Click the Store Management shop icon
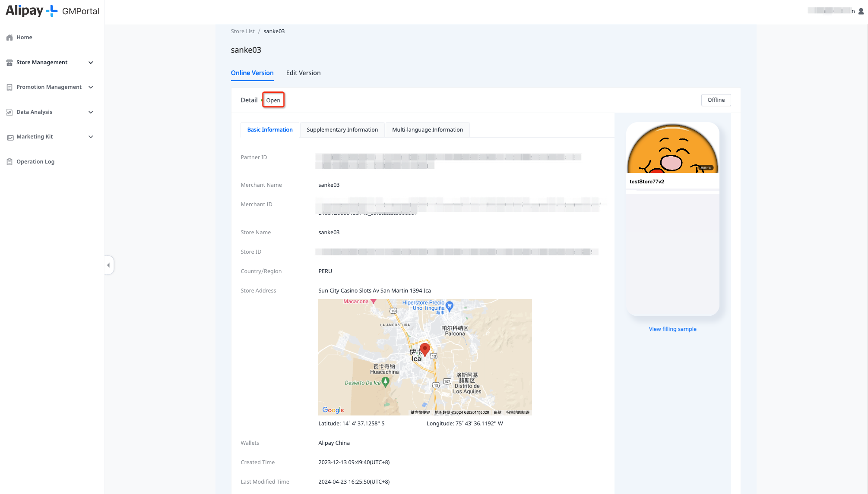This screenshot has width=868, height=494. tap(10, 63)
